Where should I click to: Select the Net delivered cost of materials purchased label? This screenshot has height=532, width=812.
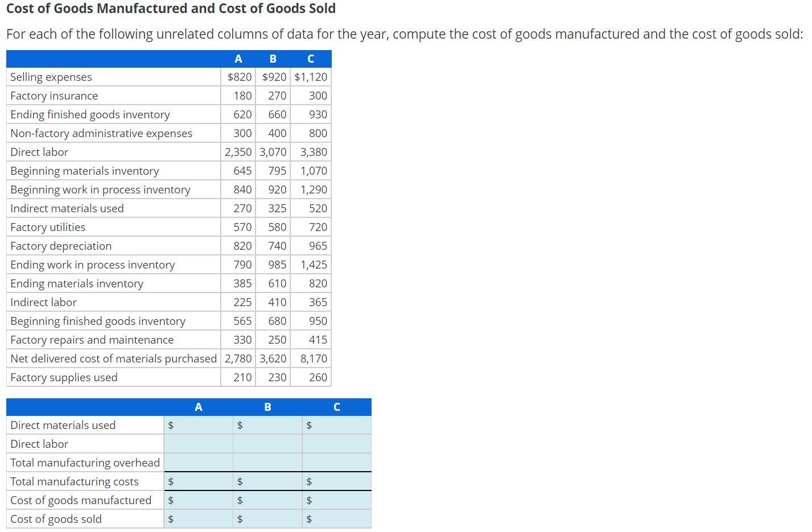tap(113, 358)
